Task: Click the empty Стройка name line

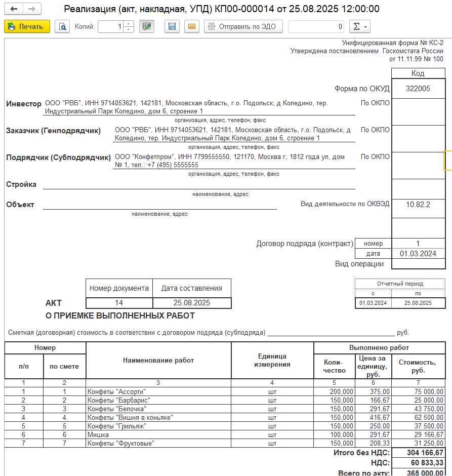Action: pyautogui.click(x=199, y=184)
